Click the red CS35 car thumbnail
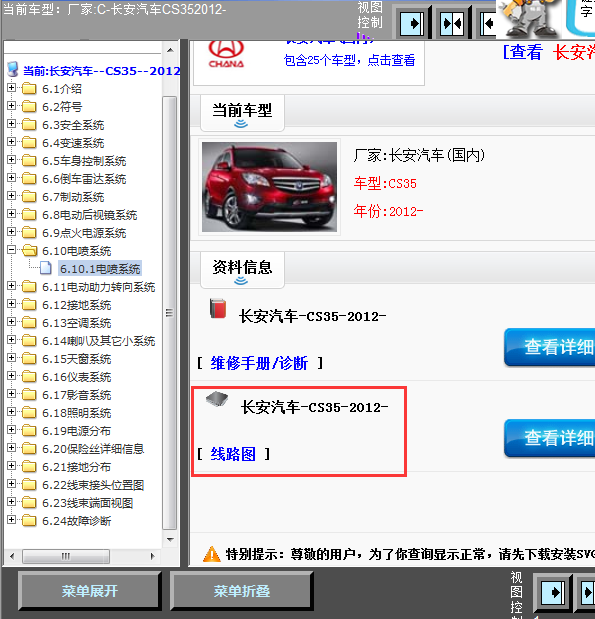Viewport: 595px width, 619px height. [x=269, y=187]
